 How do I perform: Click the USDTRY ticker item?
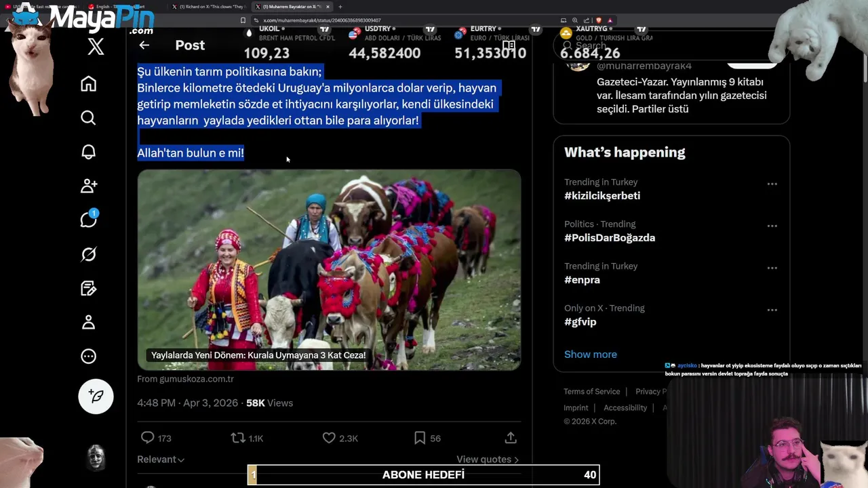click(395, 43)
